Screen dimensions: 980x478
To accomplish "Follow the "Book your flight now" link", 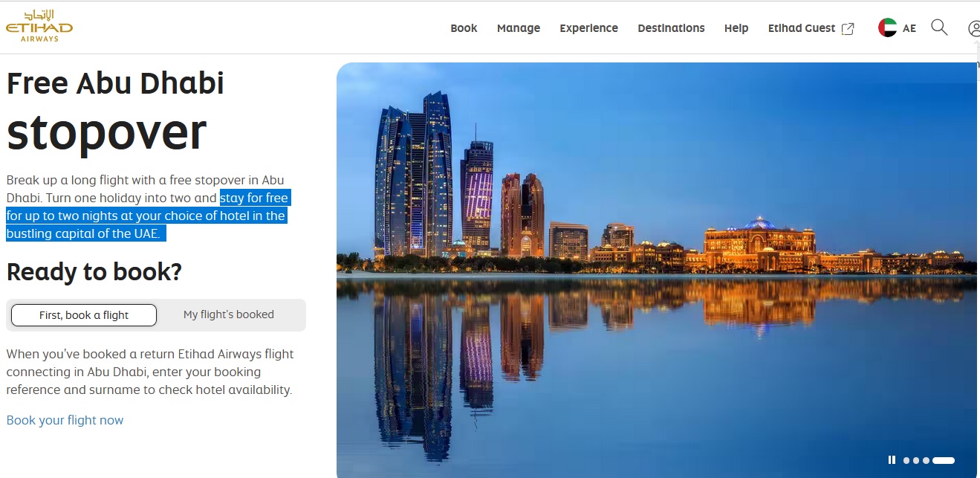I will click(x=65, y=420).
